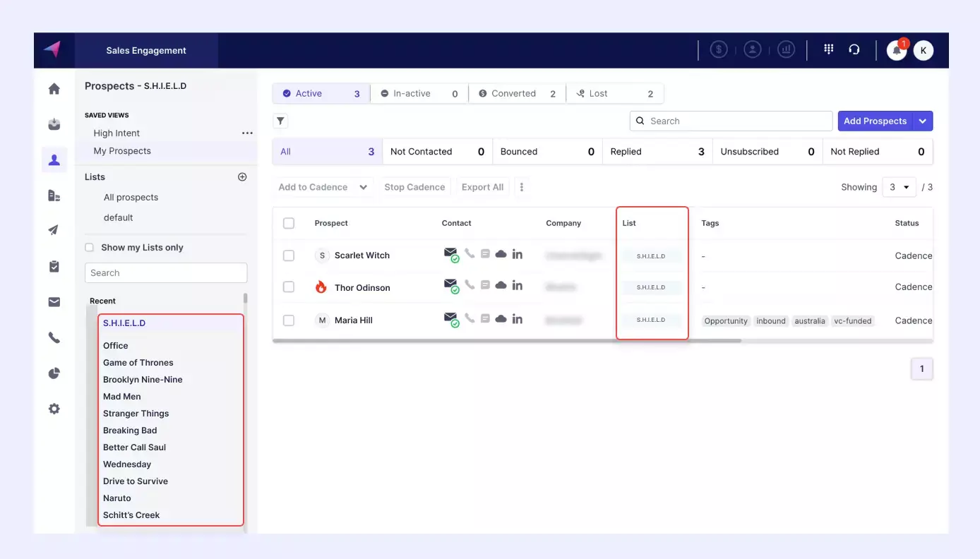Open the Showing count dropdown
This screenshot has height=559, width=980.
coord(900,187)
